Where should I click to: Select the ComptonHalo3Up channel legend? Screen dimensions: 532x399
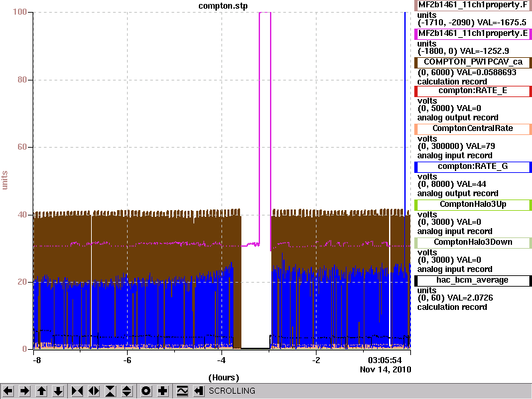(473, 205)
